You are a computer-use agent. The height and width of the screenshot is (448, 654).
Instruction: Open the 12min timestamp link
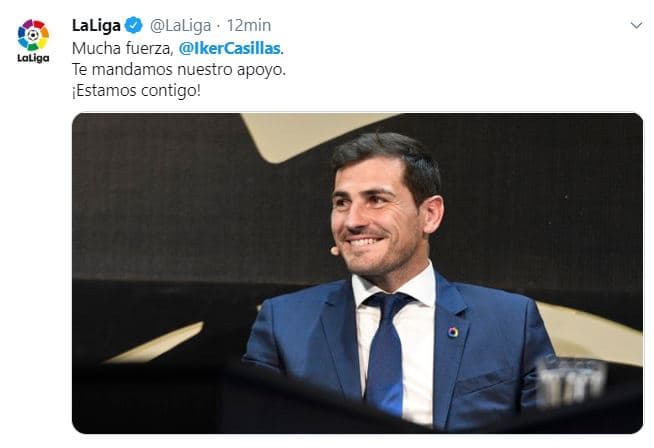coord(249,25)
